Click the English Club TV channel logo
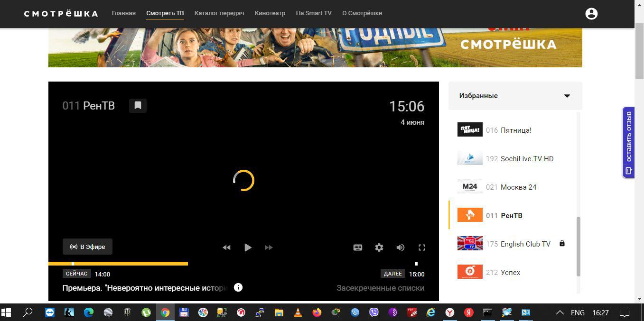Viewport: 644px width, 321px height. tap(470, 243)
